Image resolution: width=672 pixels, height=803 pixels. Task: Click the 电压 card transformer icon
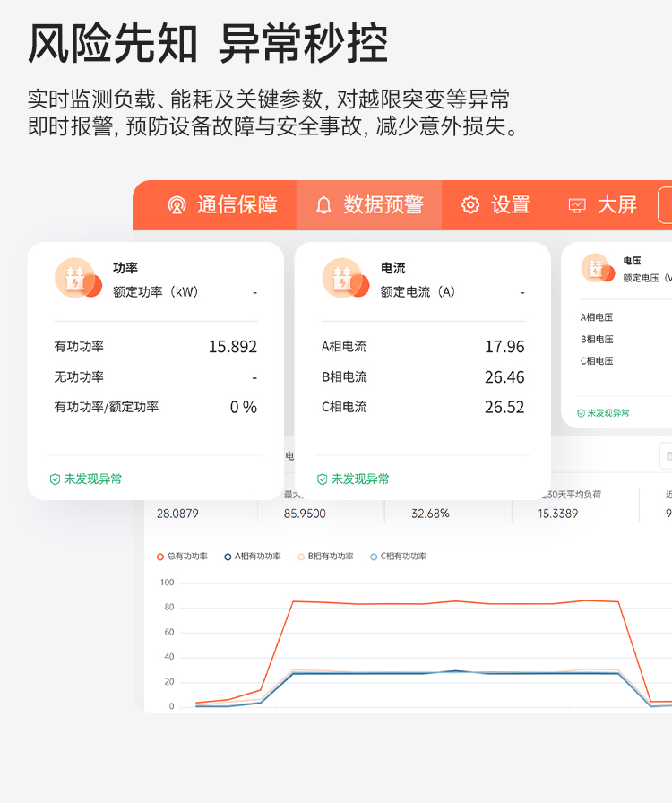click(x=597, y=268)
